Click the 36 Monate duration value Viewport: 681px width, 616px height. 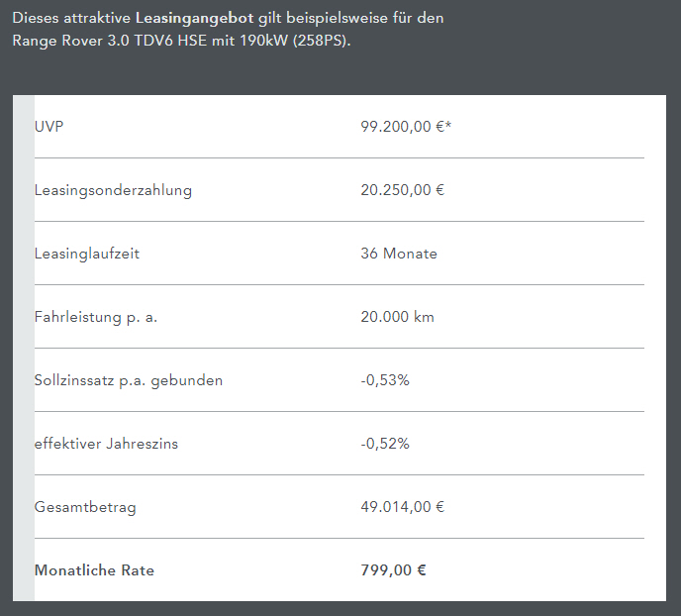coord(399,254)
